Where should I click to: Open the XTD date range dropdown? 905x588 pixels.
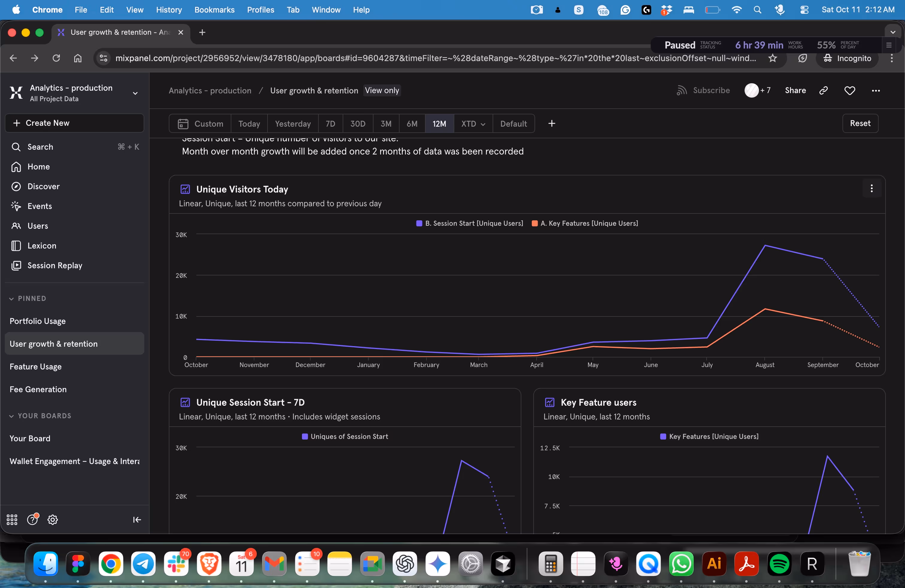coord(473,124)
